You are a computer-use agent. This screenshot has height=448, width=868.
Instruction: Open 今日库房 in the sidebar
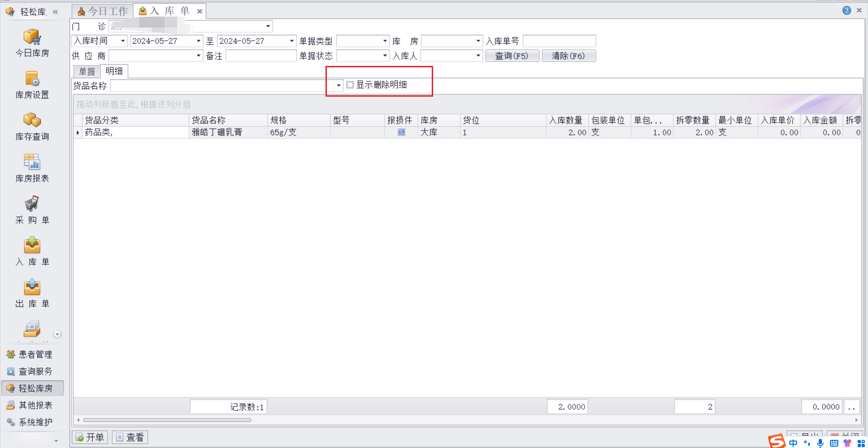tap(32, 43)
